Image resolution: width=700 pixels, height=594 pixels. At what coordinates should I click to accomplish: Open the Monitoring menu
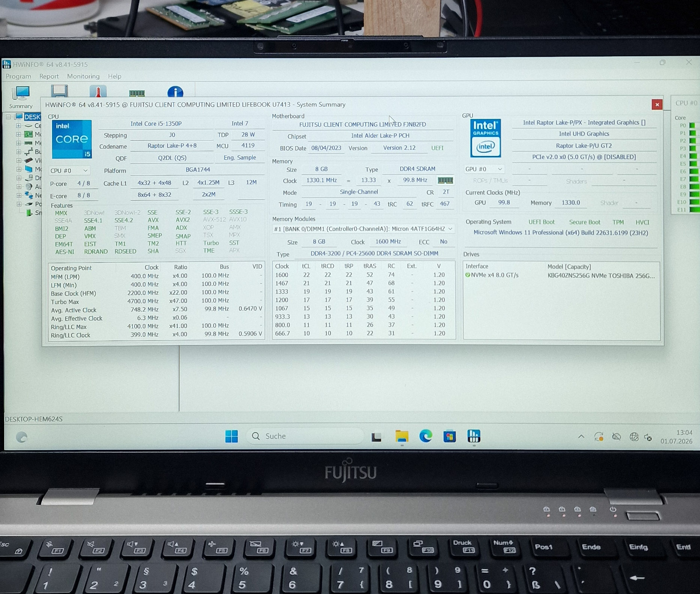[83, 76]
